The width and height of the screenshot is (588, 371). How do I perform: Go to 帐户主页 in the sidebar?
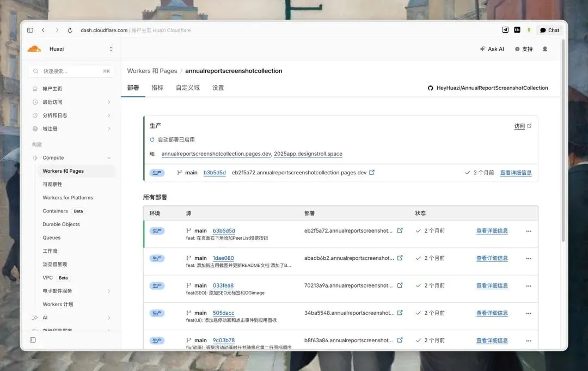click(52, 89)
